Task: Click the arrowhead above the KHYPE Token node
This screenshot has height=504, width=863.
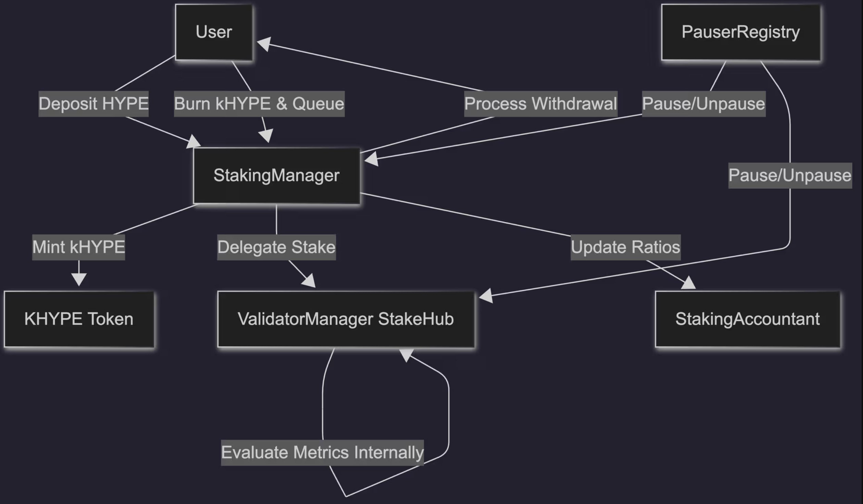Action: tap(79, 280)
